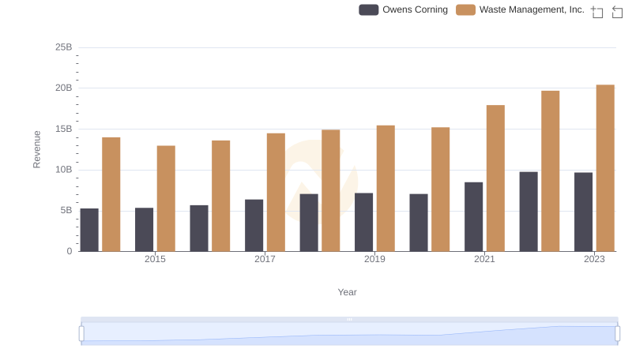This screenshot has height=364, width=632.
Task: Click the 20B y-axis label
Action: (x=64, y=88)
